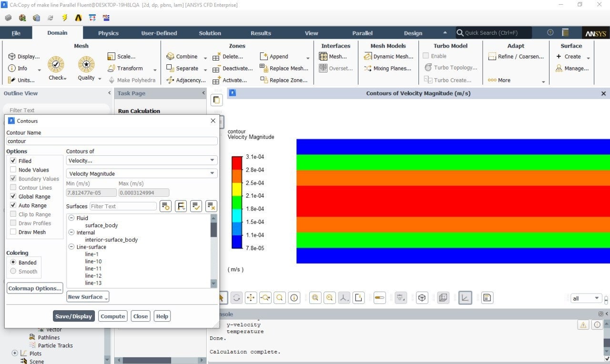Open the mesh Quality tool

(x=86, y=65)
